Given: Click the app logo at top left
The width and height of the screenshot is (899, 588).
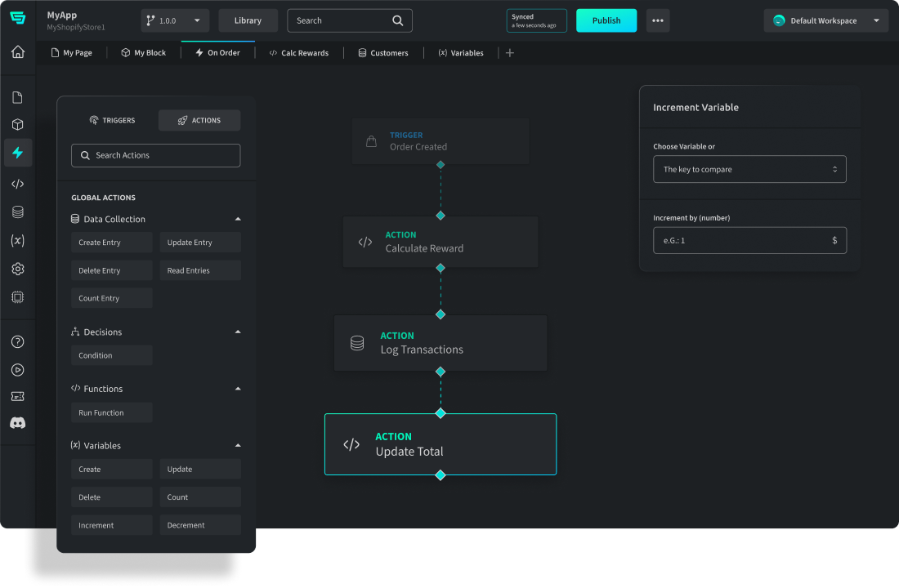Looking at the screenshot, I should (18, 18).
